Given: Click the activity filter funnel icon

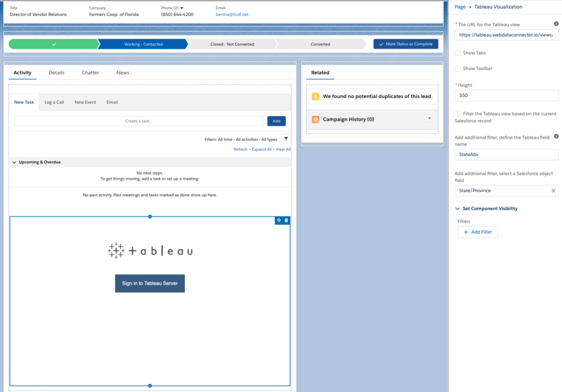Looking at the screenshot, I should pyautogui.click(x=286, y=139).
